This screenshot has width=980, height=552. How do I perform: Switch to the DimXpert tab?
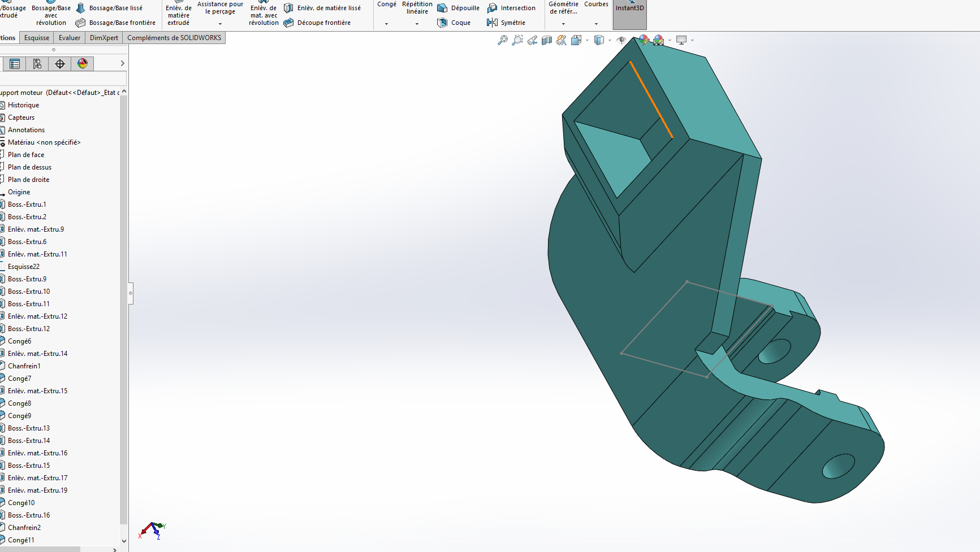coord(104,38)
